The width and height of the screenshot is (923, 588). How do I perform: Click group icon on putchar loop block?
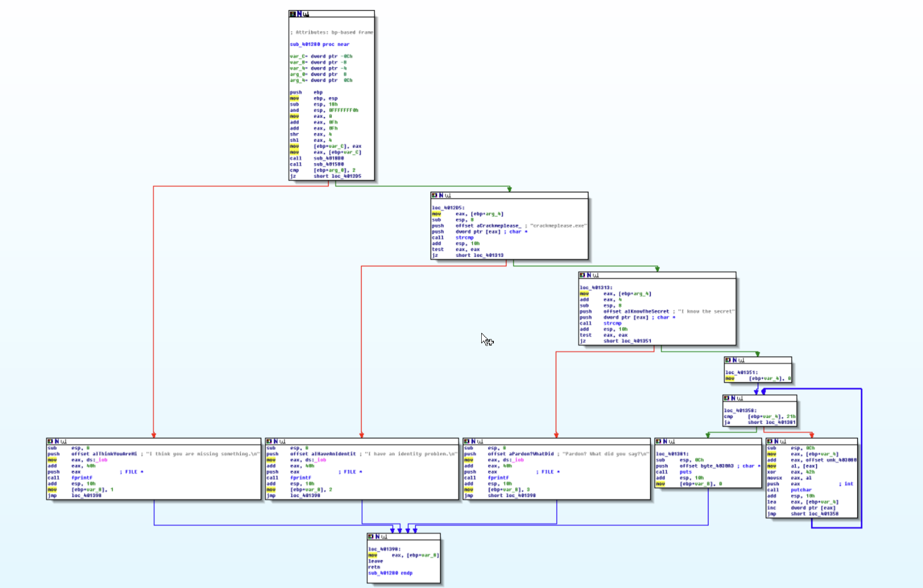click(783, 441)
